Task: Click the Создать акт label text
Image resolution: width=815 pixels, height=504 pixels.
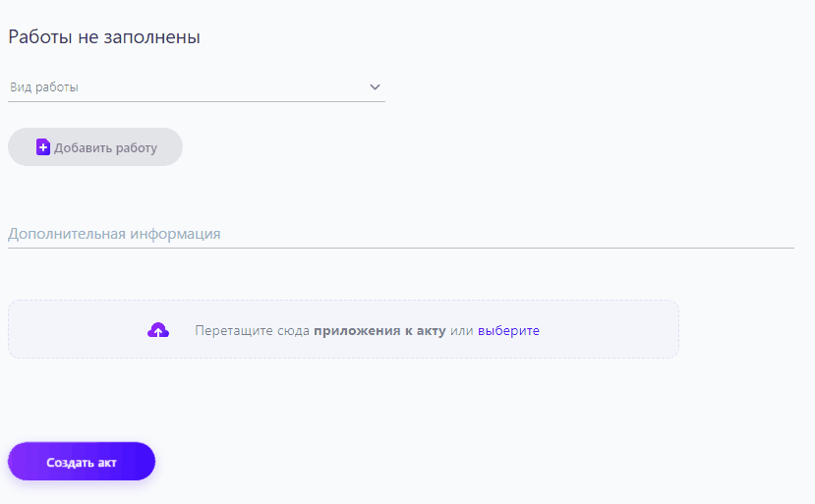Action: 82,463
